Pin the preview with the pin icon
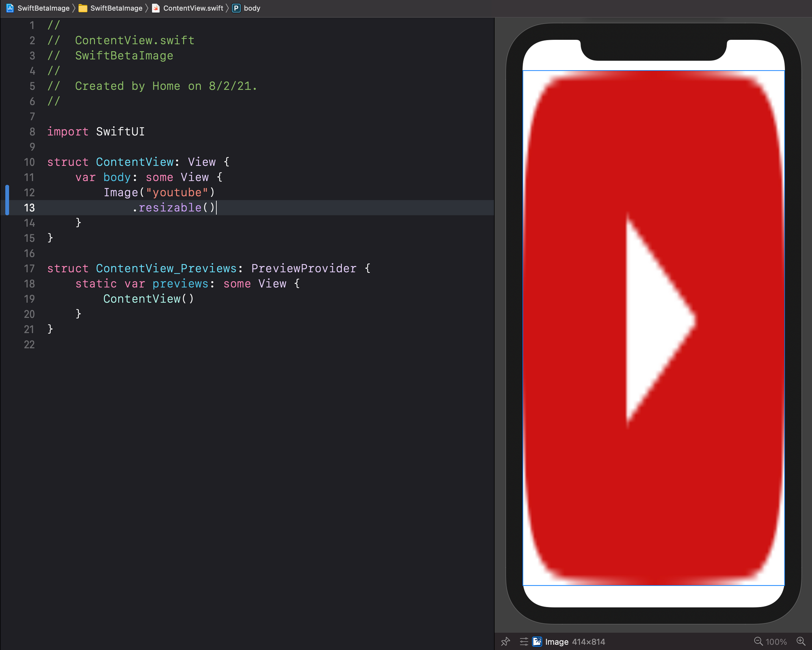 pos(505,641)
